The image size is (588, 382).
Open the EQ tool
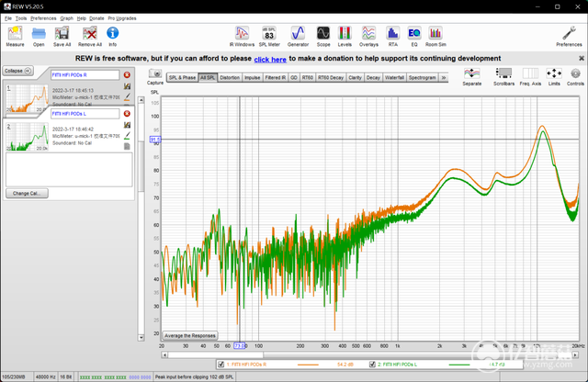point(414,37)
